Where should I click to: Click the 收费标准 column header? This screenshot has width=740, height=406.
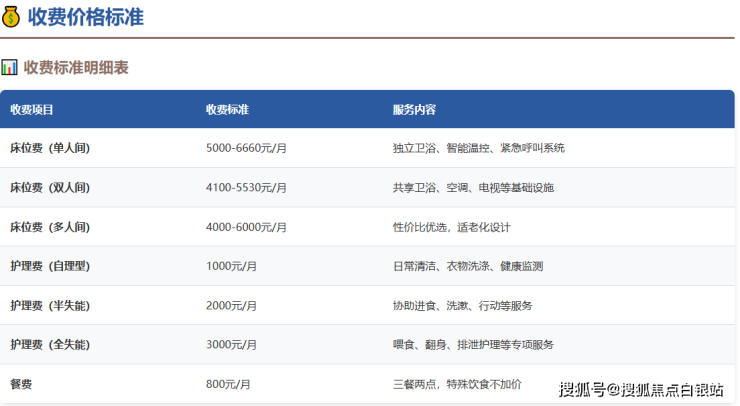pyautogui.click(x=227, y=109)
